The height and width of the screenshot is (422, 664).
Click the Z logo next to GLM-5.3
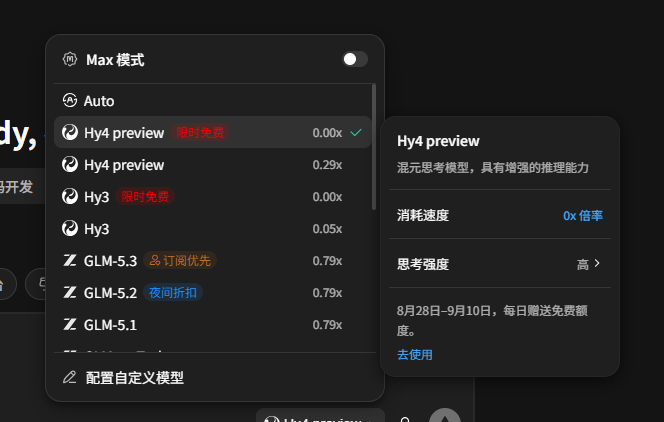70,260
